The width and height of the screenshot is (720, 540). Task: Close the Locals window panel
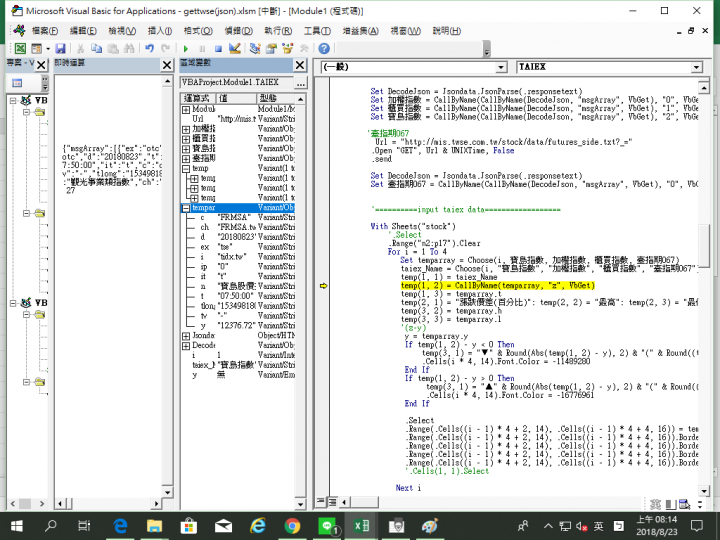(300, 65)
